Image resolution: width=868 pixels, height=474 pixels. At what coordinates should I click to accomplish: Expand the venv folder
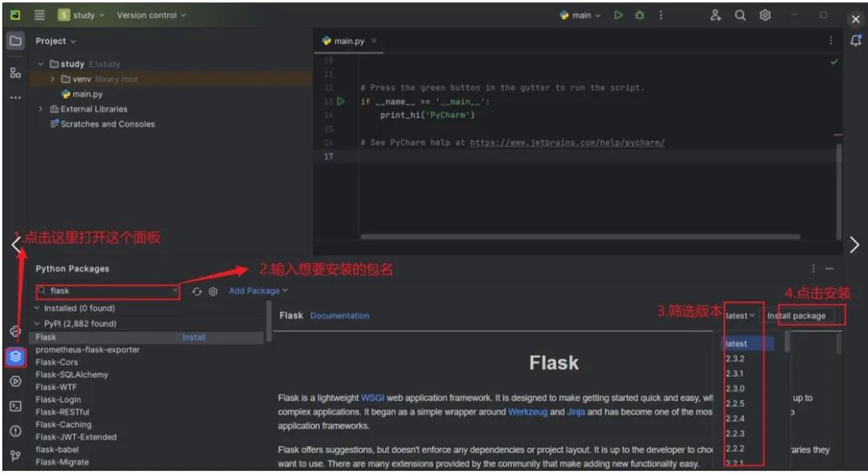coord(52,79)
